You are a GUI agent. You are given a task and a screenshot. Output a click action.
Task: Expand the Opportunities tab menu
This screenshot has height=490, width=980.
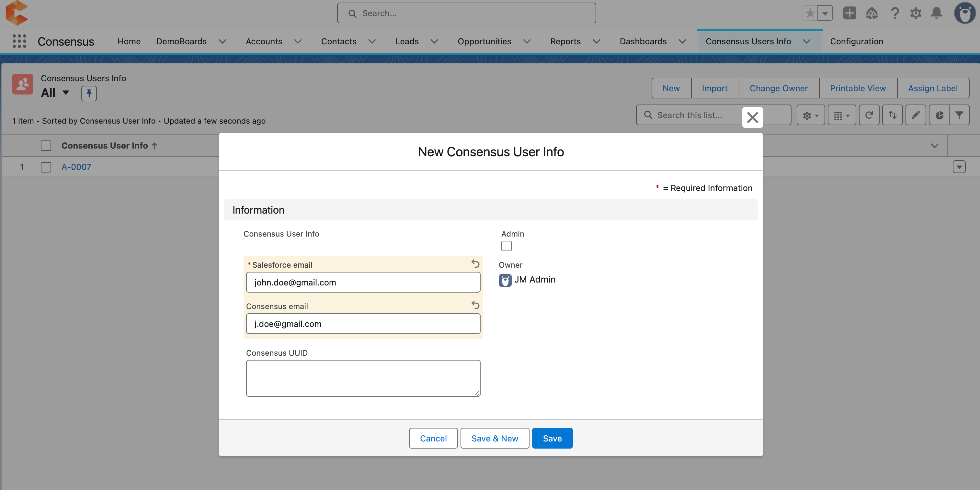point(527,41)
